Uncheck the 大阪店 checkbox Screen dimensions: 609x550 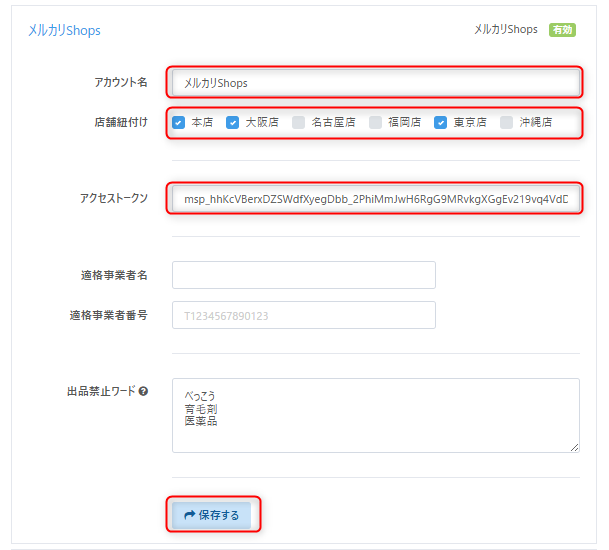232,122
